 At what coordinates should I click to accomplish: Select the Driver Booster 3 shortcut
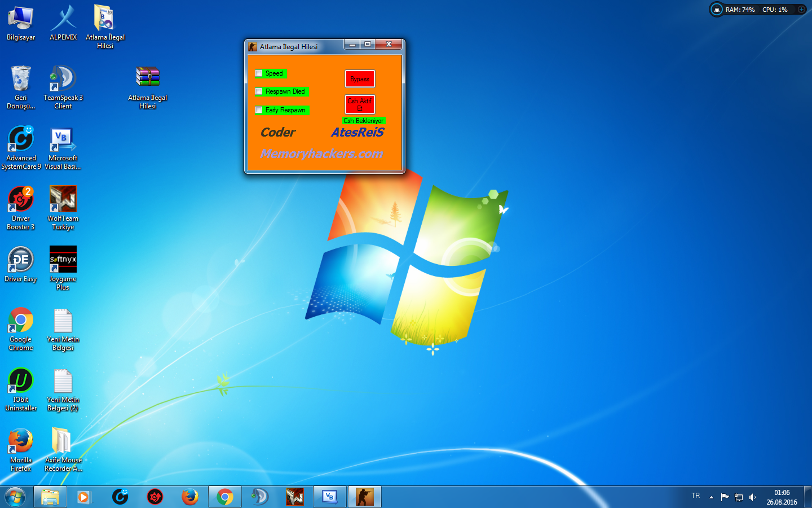point(21,208)
